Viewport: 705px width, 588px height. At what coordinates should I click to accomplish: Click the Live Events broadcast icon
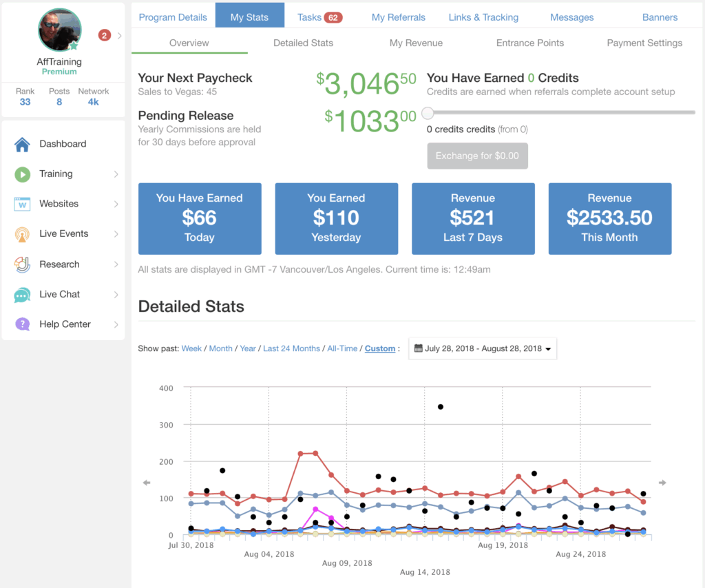(x=22, y=234)
